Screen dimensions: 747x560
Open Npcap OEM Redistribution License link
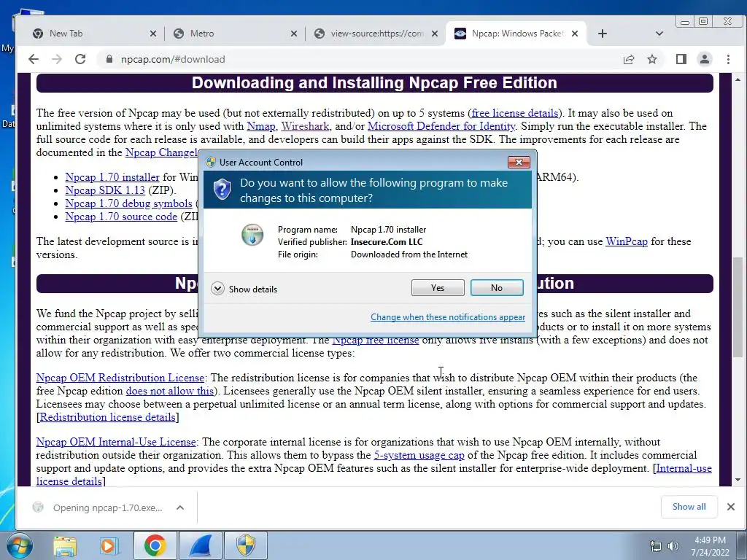pyautogui.click(x=120, y=378)
